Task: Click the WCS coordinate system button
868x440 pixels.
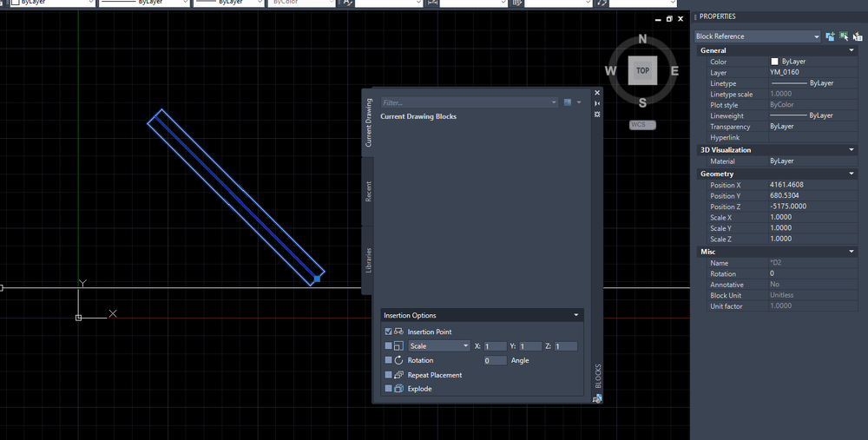Action: pos(642,124)
